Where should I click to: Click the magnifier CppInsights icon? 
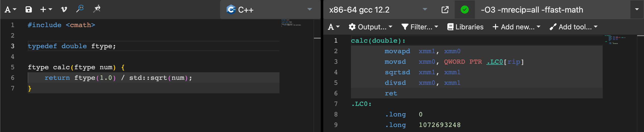click(x=80, y=9)
